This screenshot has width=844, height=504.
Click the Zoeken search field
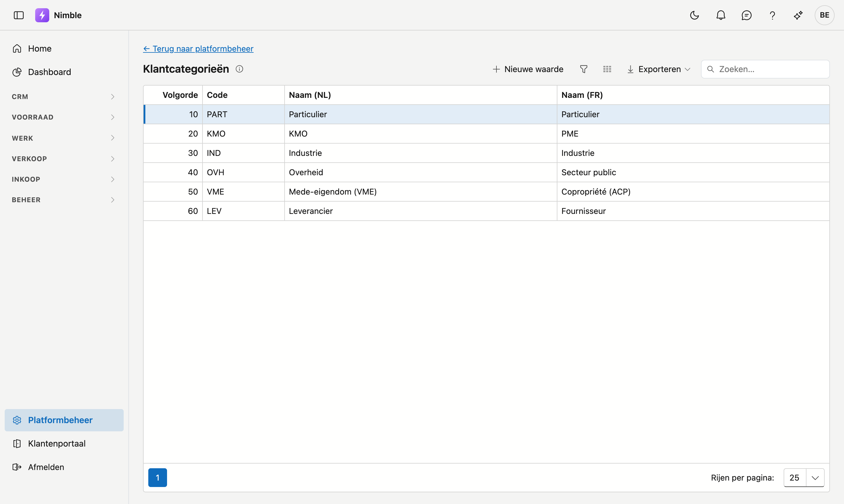[x=765, y=69]
